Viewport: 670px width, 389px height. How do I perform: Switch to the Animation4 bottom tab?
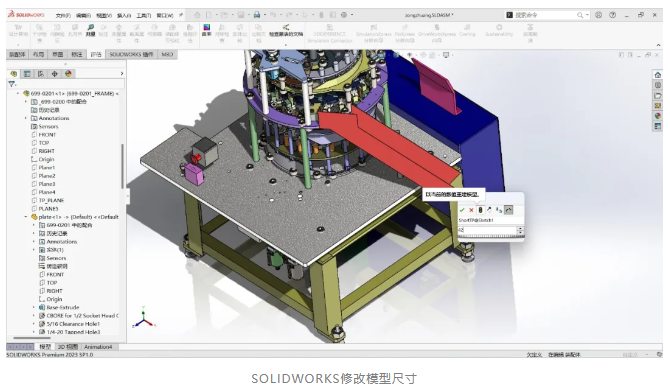pos(98,347)
